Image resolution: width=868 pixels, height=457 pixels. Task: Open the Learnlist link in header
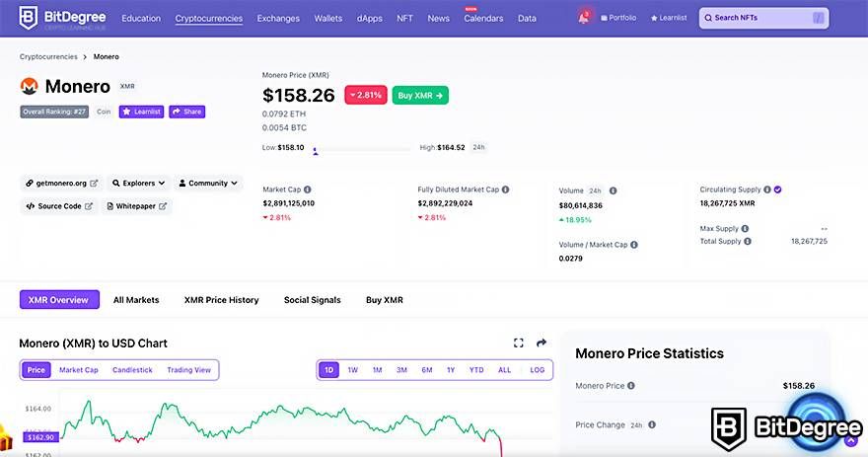(669, 18)
